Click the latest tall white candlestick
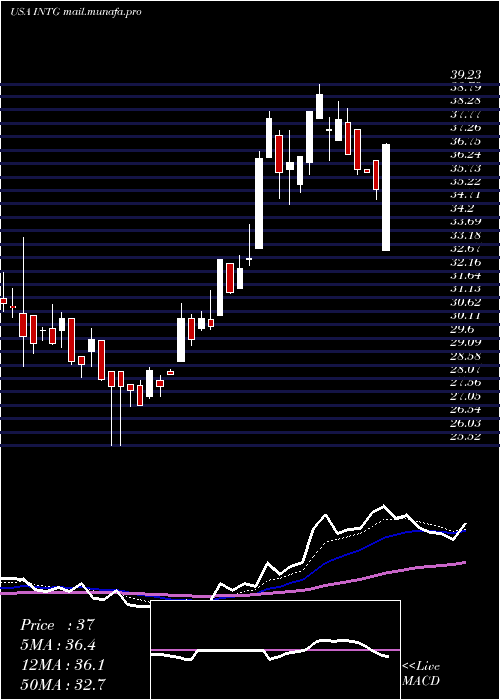This screenshot has width=500, height=700. 386,197
